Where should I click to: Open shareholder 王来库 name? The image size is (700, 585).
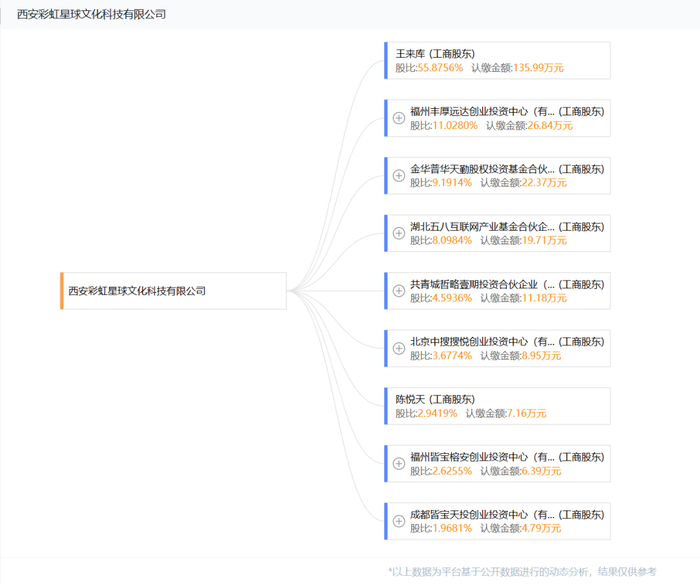click(x=410, y=54)
